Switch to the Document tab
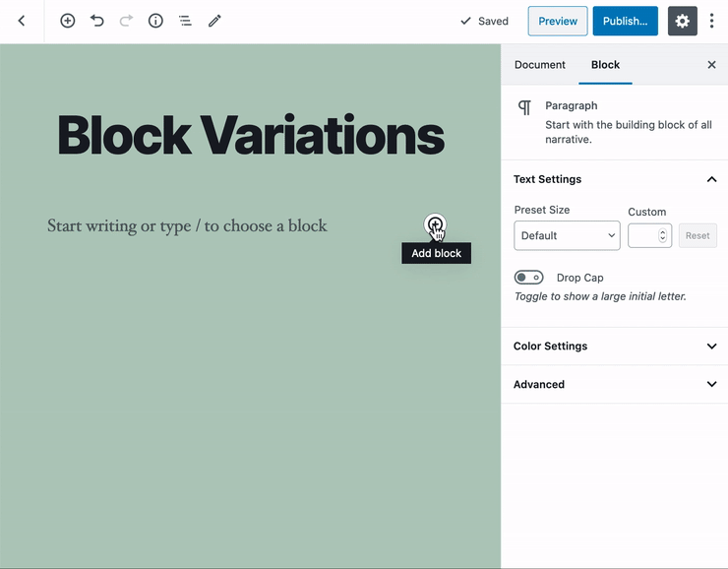728x569 pixels. [539, 65]
